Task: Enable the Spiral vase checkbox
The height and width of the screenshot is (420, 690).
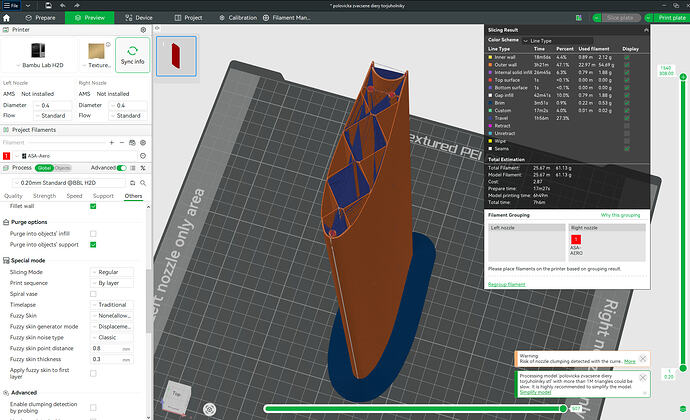Action: (93, 294)
